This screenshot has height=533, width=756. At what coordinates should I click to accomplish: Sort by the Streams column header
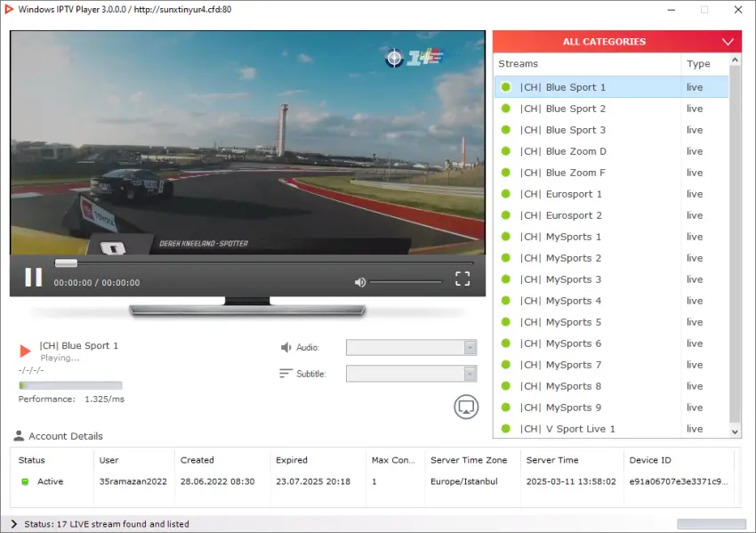coord(588,64)
